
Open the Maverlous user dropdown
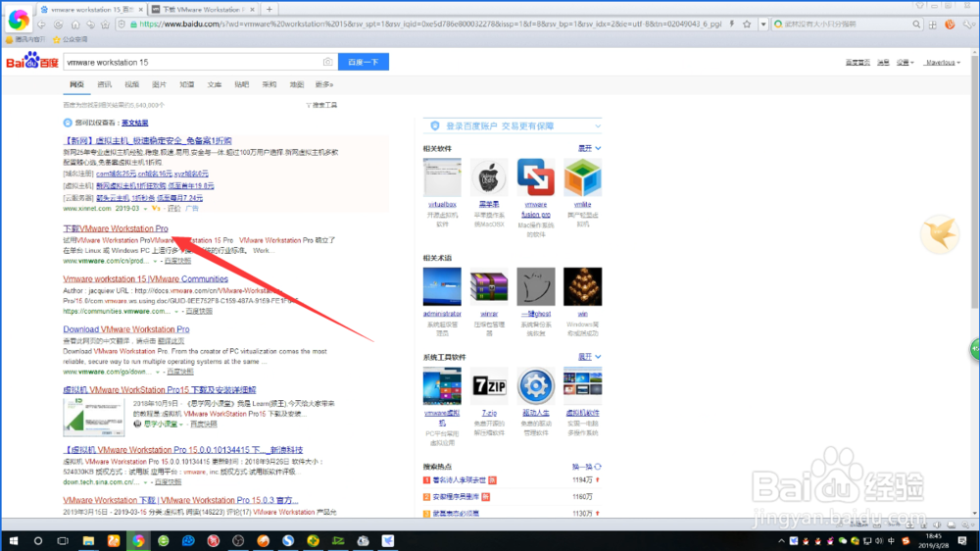[943, 63]
